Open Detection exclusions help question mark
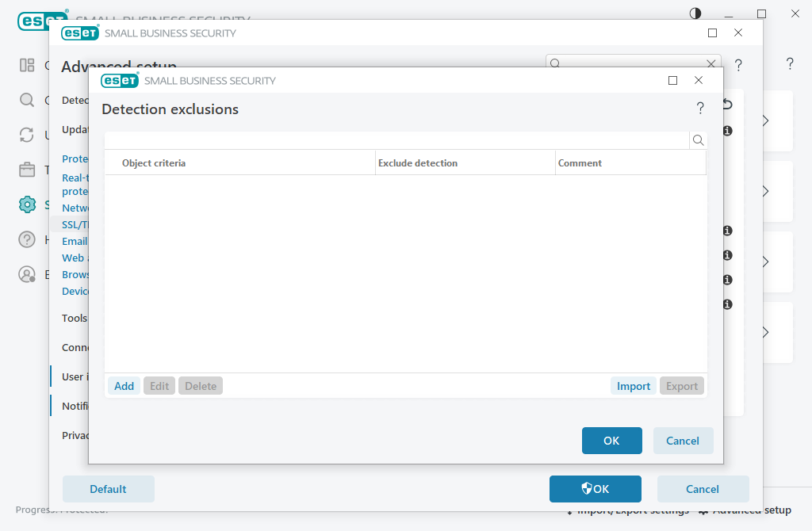 click(700, 109)
